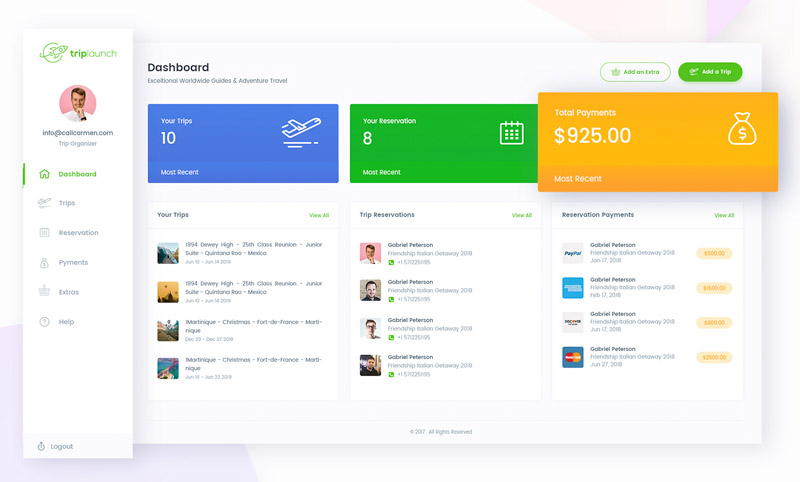Click the payment date Jun 27, 2018
Viewport: 800px width, 482px height.
pyautogui.click(x=606, y=364)
